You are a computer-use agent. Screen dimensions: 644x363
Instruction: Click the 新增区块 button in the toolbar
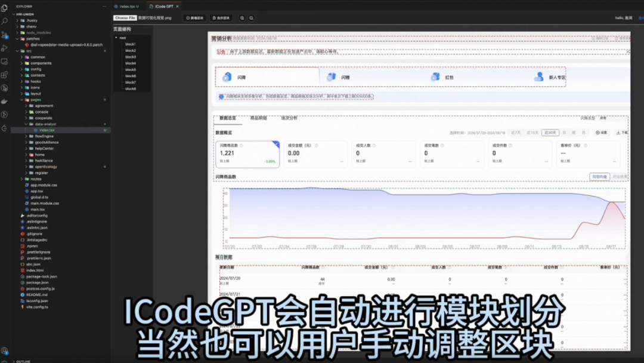pyautogui.click(x=195, y=18)
